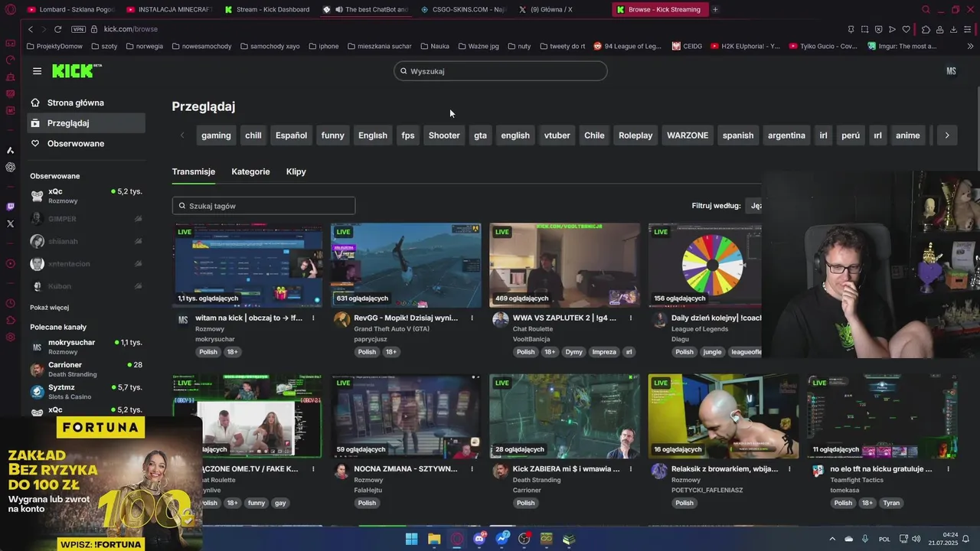Open Strona główna in sidebar

87,103
